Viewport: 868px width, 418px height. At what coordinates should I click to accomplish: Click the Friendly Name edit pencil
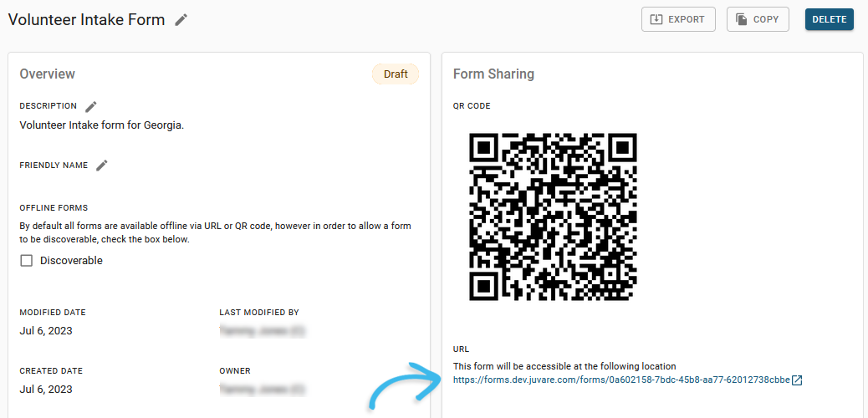[102, 166]
